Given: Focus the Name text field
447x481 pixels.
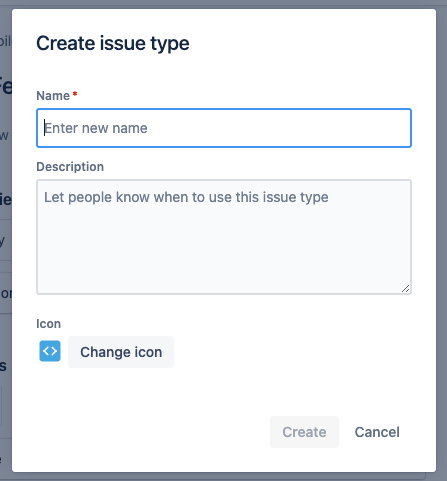Looking at the screenshot, I should (x=224, y=128).
